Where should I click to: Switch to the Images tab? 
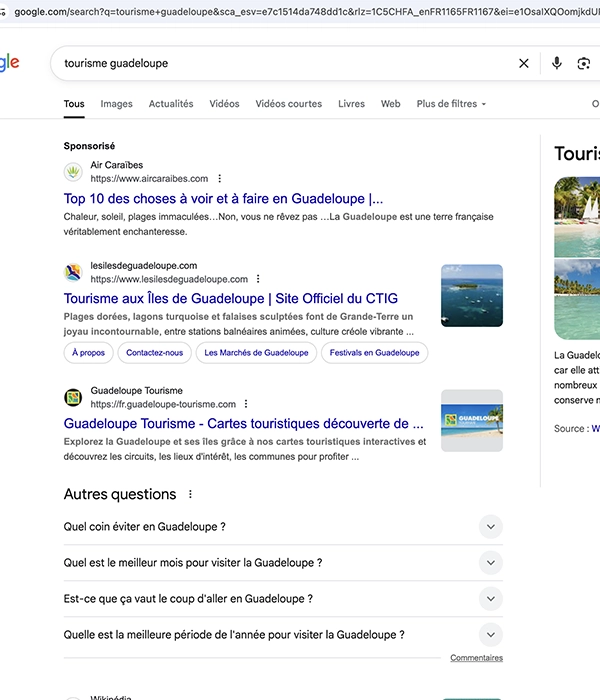pos(117,104)
